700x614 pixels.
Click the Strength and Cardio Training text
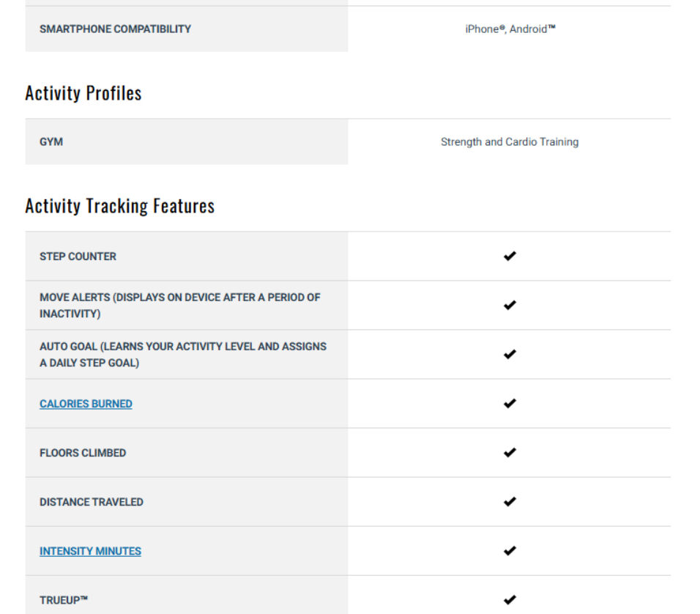coord(510,141)
